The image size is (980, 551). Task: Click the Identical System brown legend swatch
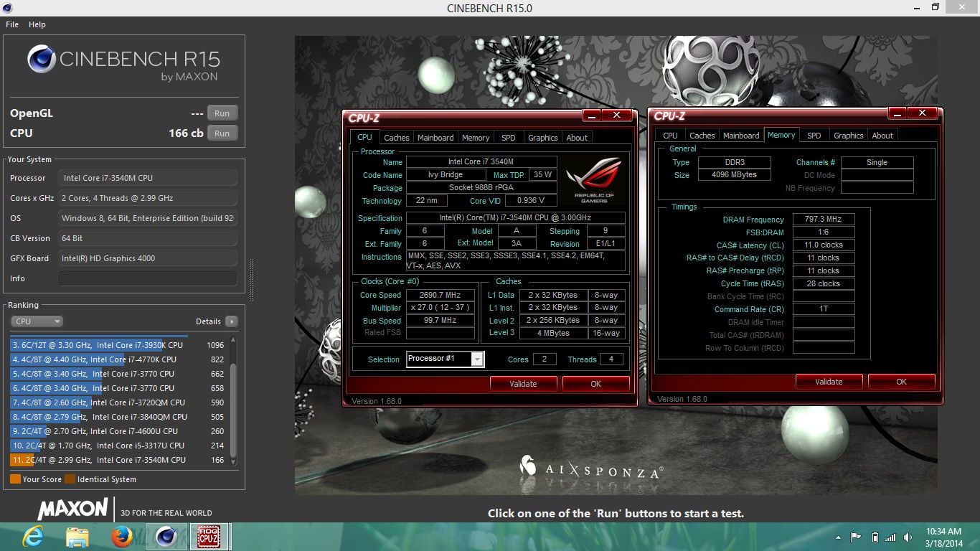(70, 479)
